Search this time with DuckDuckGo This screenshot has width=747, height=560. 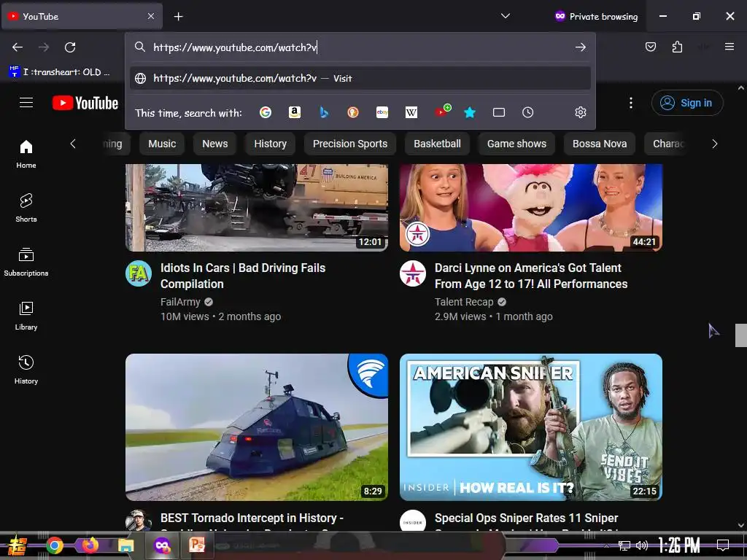[x=353, y=112]
